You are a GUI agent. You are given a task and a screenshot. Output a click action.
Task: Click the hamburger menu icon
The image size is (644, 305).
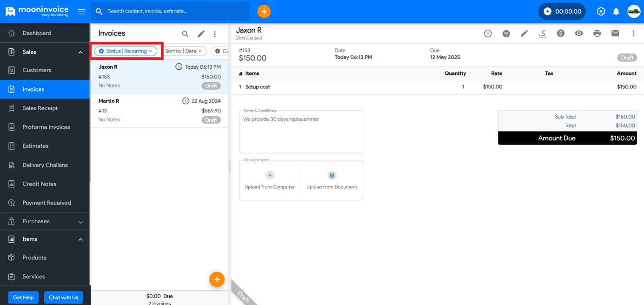click(x=81, y=12)
